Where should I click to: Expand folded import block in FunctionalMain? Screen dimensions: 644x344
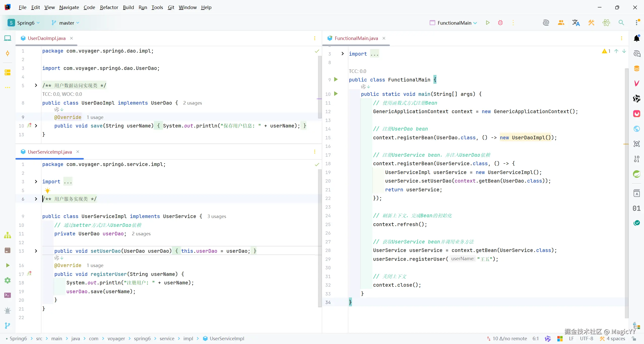(342, 54)
